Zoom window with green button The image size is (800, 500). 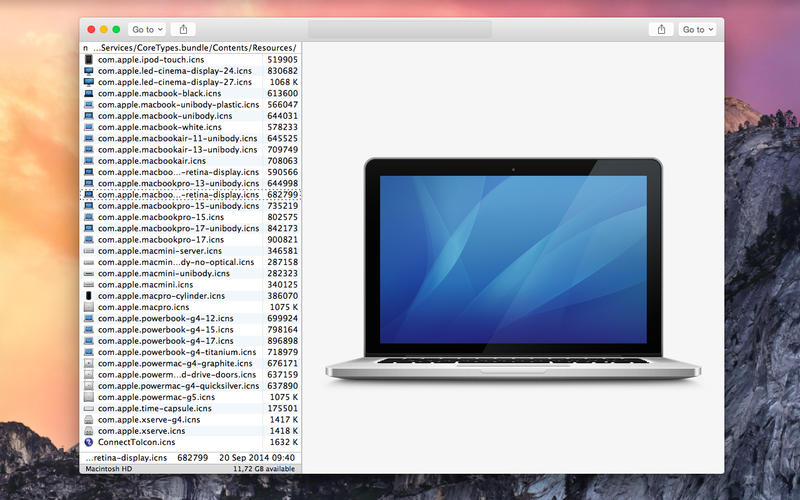pos(116,30)
